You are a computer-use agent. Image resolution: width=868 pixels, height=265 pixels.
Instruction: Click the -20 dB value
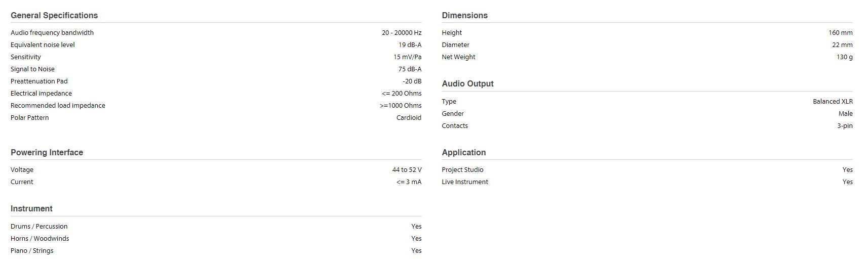tap(412, 81)
